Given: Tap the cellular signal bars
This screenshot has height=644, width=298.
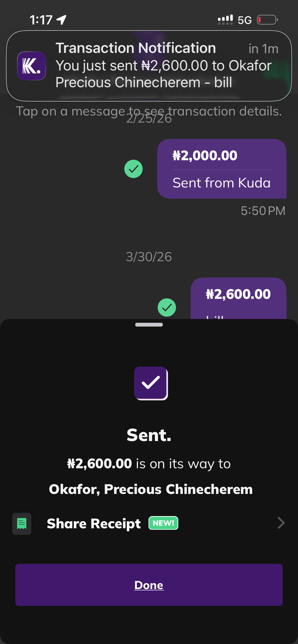Looking at the screenshot, I should (x=225, y=20).
